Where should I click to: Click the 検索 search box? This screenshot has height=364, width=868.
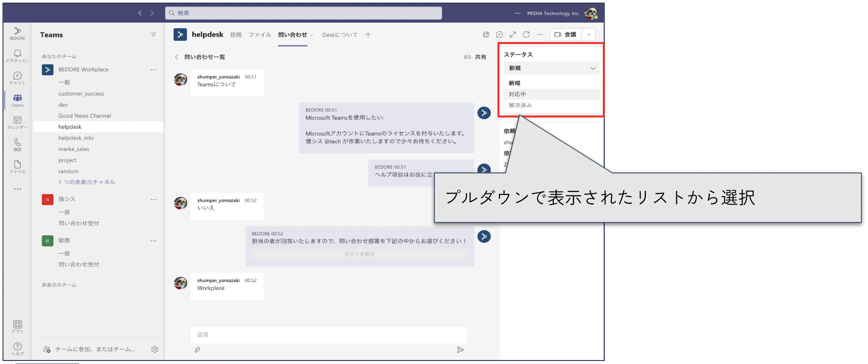(304, 13)
